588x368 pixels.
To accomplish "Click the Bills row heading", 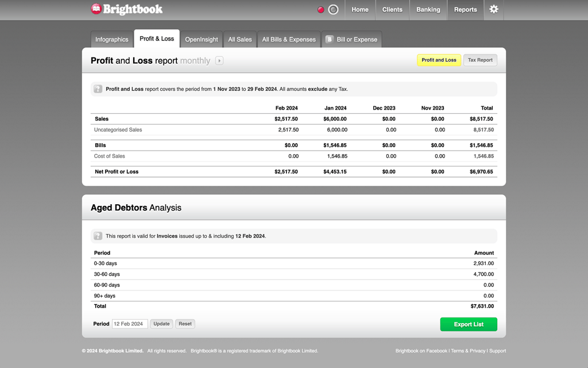I will (100, 145).
